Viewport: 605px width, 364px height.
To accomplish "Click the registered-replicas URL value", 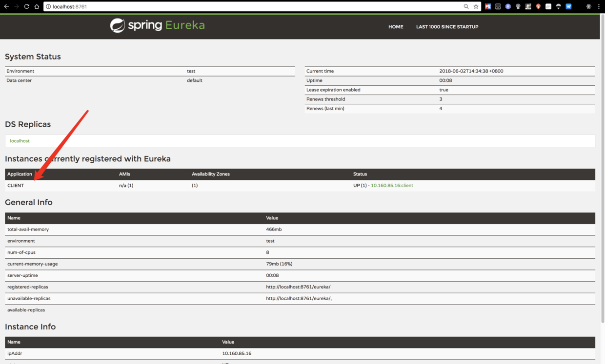I will click(298, 287).
